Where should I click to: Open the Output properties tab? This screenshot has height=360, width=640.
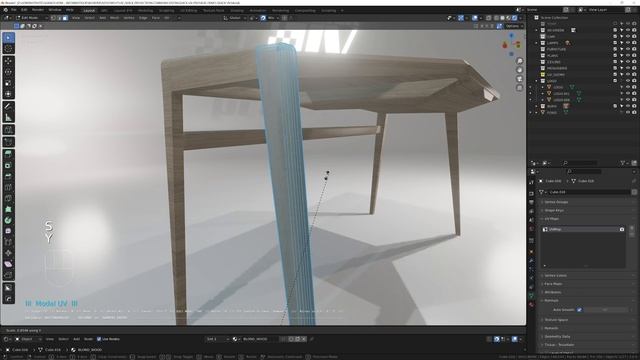click(x=531, y=202)
